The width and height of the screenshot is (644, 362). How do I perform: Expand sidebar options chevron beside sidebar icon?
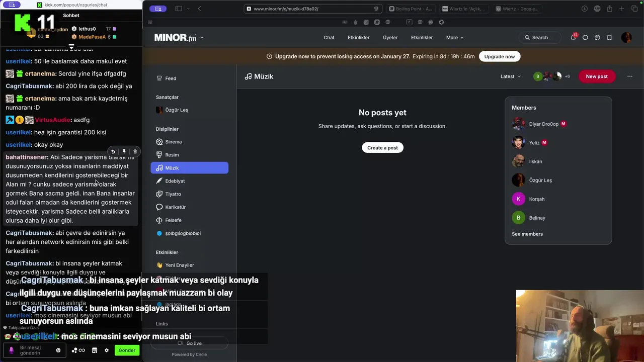(x=189, y=9)
